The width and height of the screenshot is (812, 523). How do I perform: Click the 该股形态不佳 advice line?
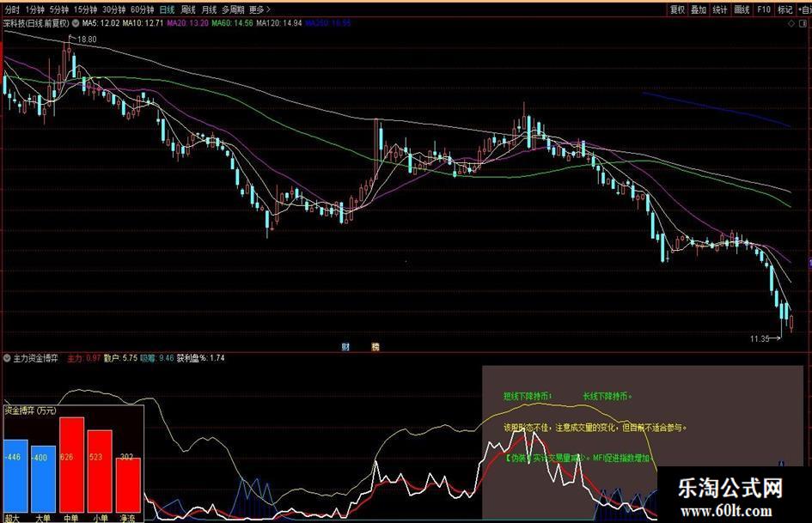(x=595, y=428)
